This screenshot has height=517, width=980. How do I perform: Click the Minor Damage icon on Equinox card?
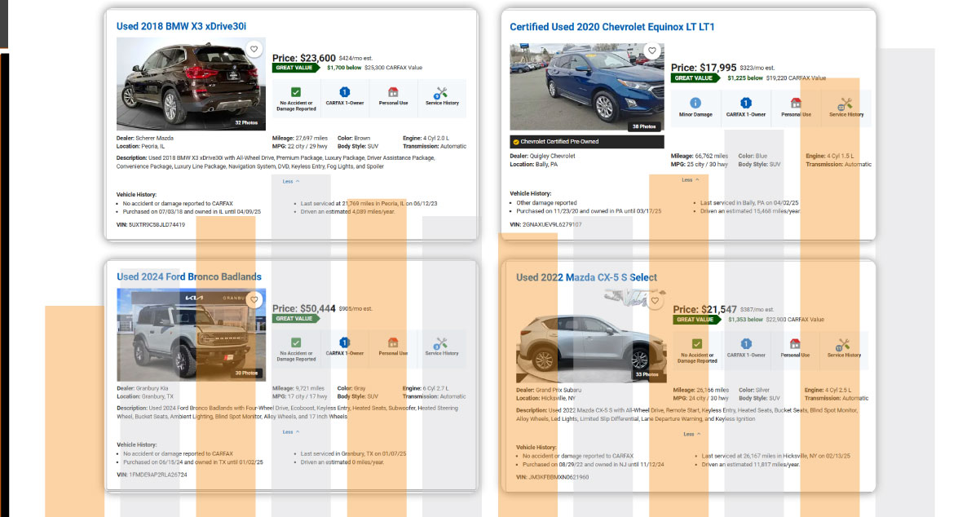695,107
